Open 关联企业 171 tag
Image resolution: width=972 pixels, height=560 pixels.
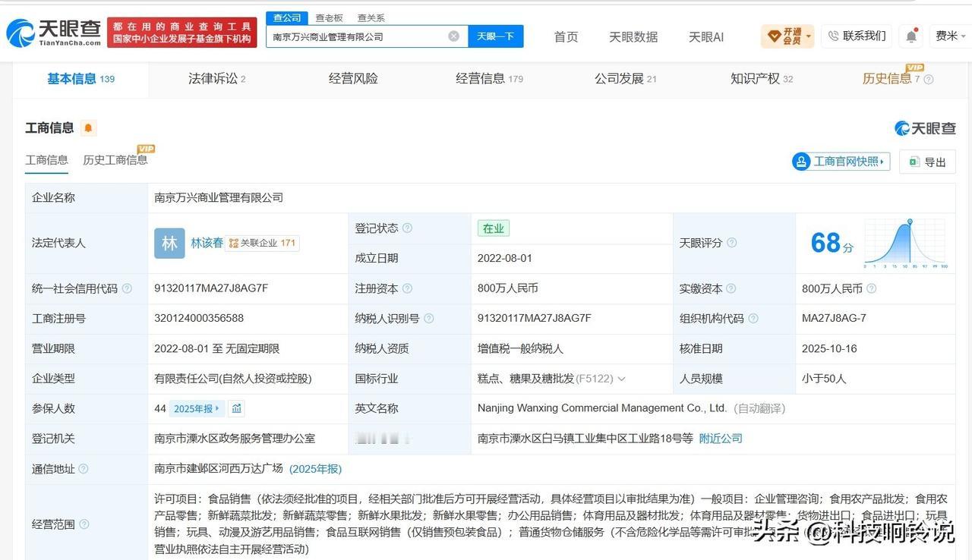263,243
